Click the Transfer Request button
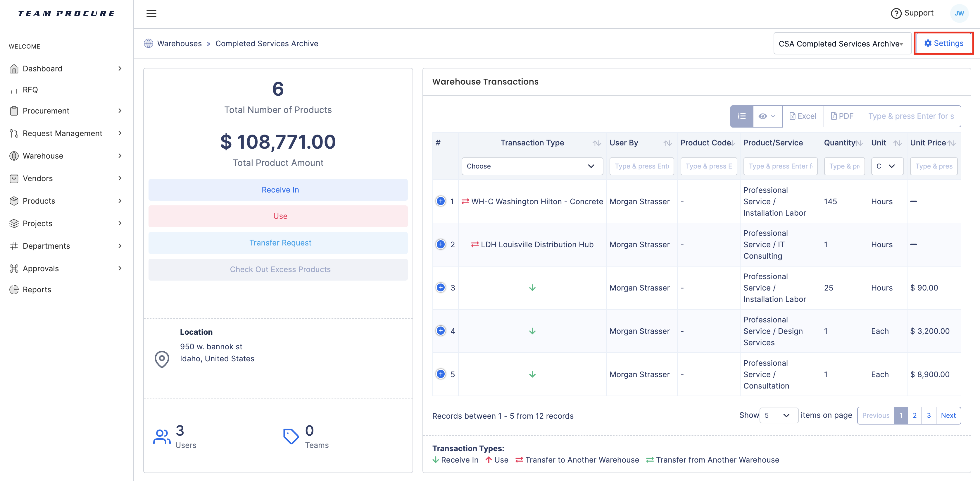Image resolution: width=980 pixels, height=481 pixels. pos(278,243)
